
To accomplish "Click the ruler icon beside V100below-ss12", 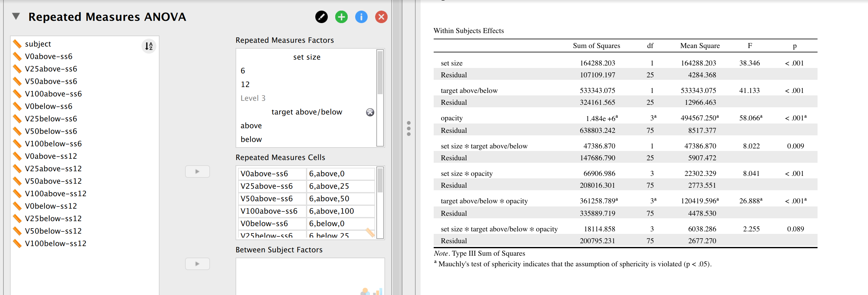I will [18, 244].
